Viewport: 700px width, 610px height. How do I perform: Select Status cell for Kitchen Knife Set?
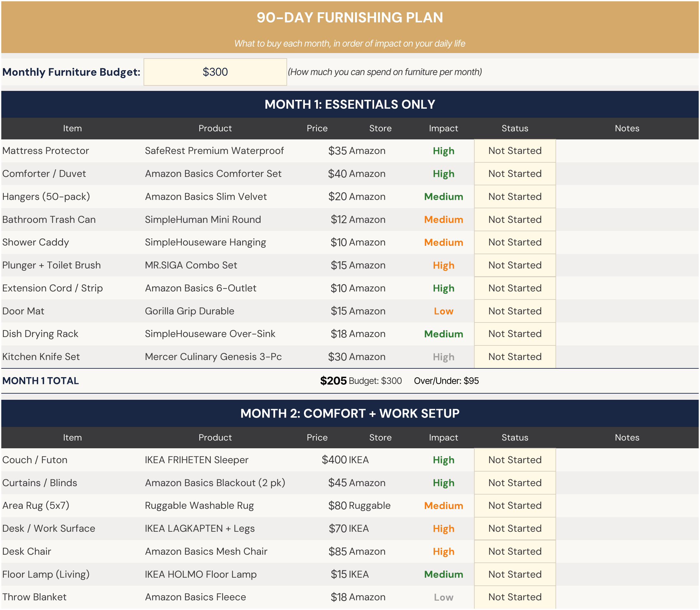pyautogui.click(x=515, y=357)
